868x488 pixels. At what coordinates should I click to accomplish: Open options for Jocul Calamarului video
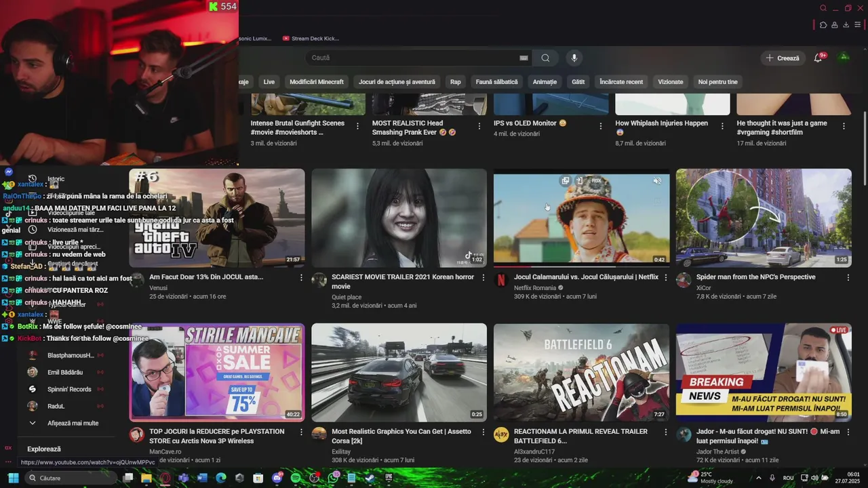[666, 277]
